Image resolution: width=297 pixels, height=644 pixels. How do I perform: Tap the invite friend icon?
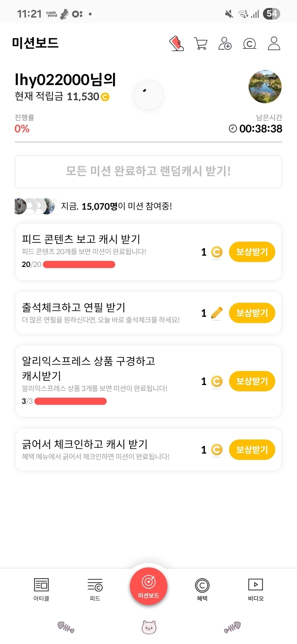click(225, 44)
